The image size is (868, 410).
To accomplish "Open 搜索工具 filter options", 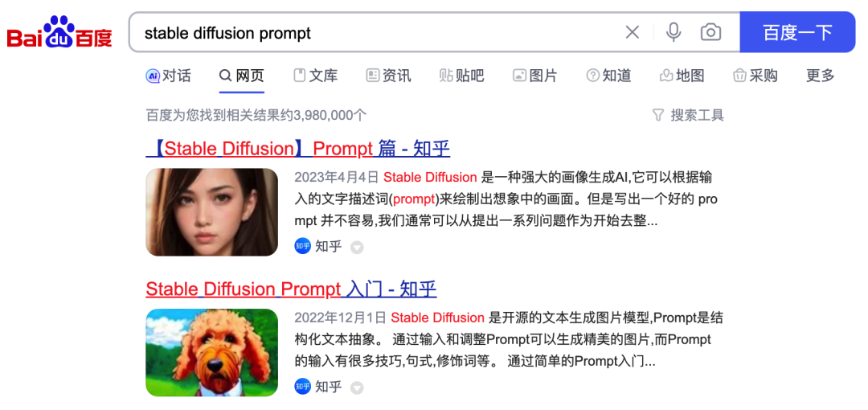I will 688,115.
